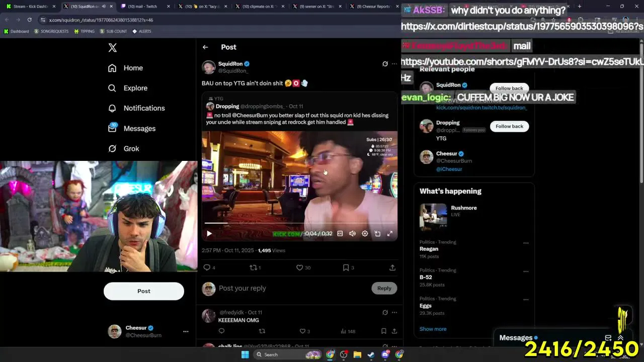Open the Grok icon on fredyidk's comment
The width and height of the screenshot is (644, 362).
tap(385, 312)
